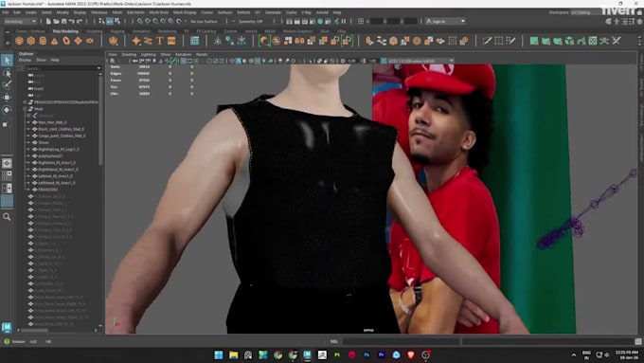Viewport: 644px width, 363px height.
Task: Open the Outliner Show menu
Action: coord(41,60)
